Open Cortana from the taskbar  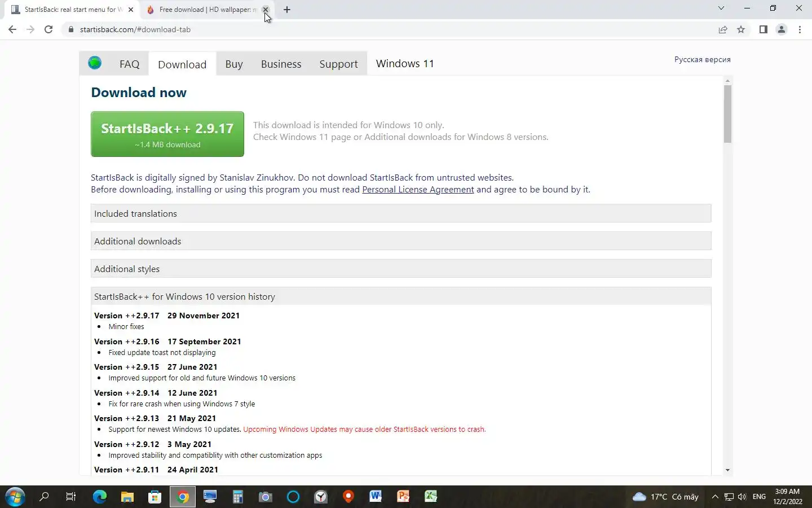click(293, 497)
